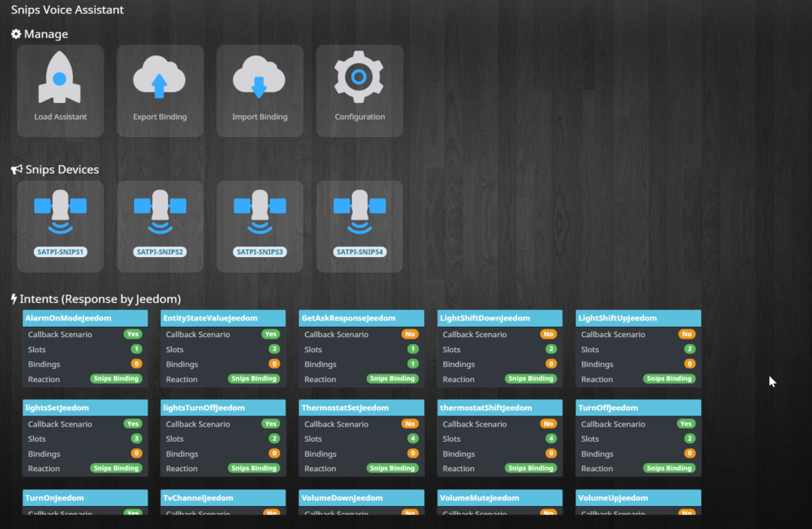Click the No badge in GetAskResponseJeedom
The image size is (812, 529).
pos(410,334)
